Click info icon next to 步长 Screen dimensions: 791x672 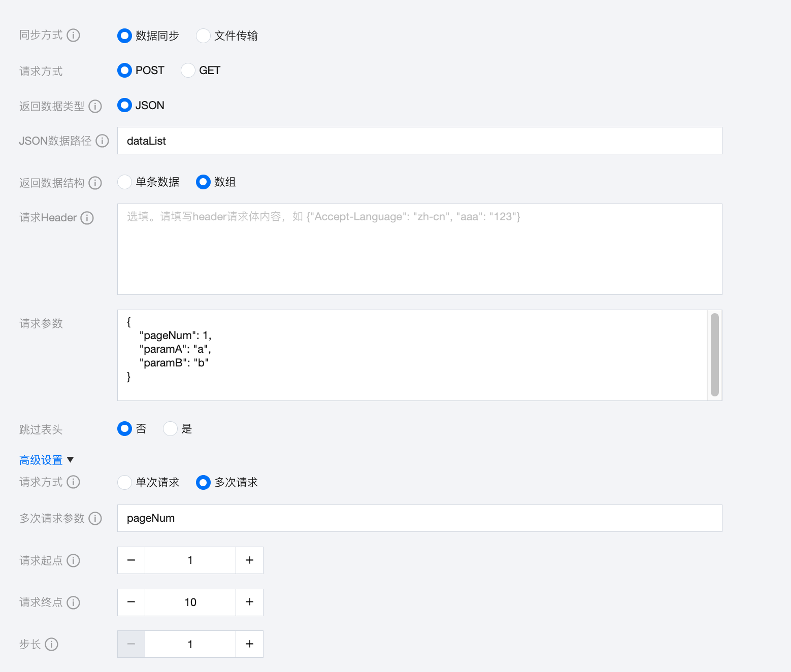(x=52, y=644)
